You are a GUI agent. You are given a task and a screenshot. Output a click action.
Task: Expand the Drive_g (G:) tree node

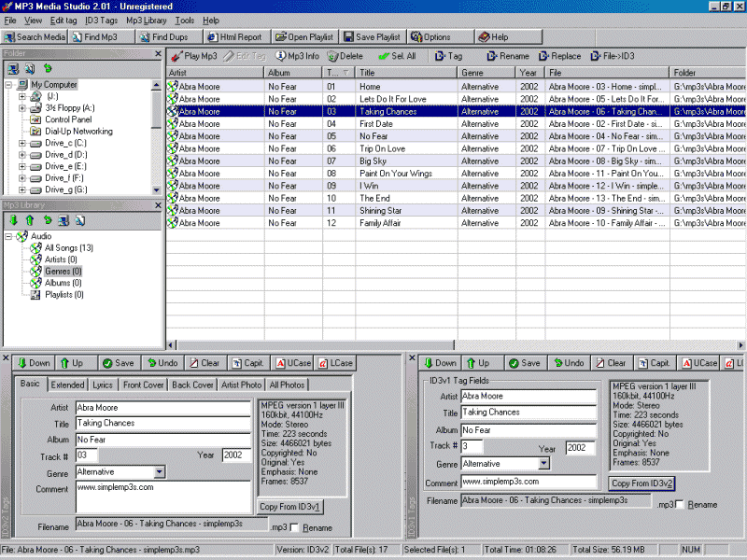pyautogui.click(x=21, y=190)
